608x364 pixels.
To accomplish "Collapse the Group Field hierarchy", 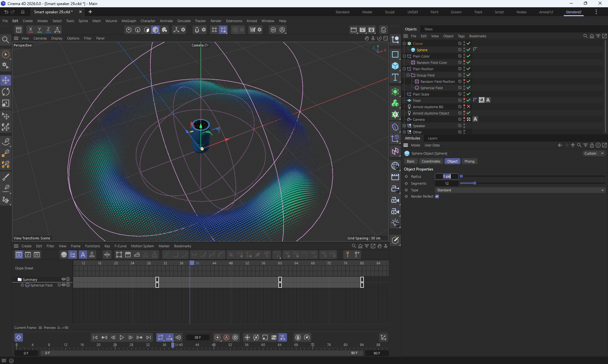I will point(408,75).
